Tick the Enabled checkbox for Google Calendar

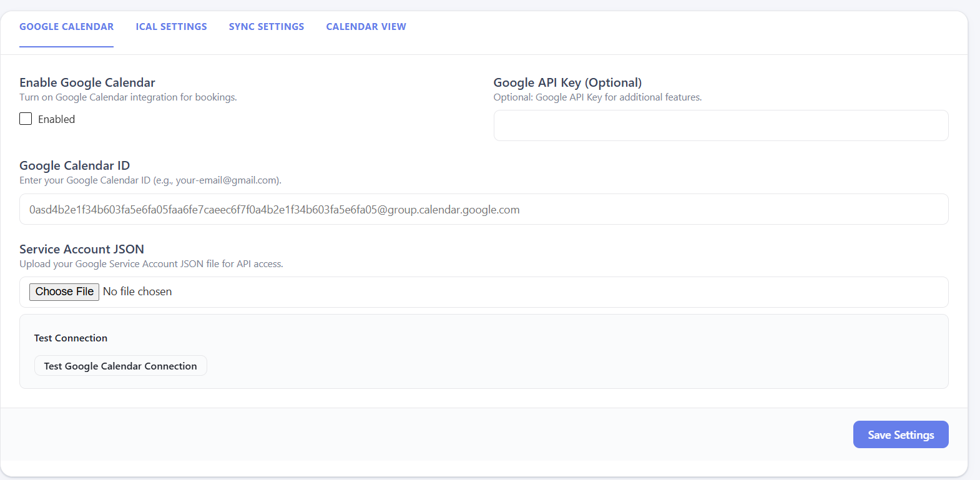(x=26, y=119)
